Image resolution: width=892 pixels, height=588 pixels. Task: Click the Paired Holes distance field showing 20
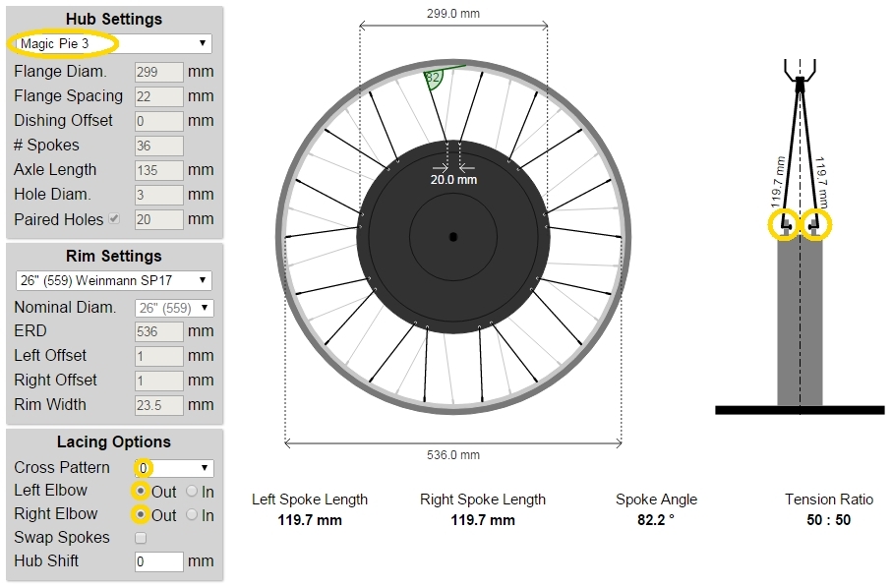pyautogui.click(x=158, y=219)
